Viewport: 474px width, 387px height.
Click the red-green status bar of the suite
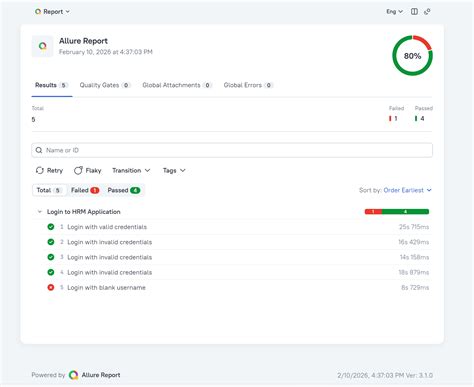click(x=397, y=212)
